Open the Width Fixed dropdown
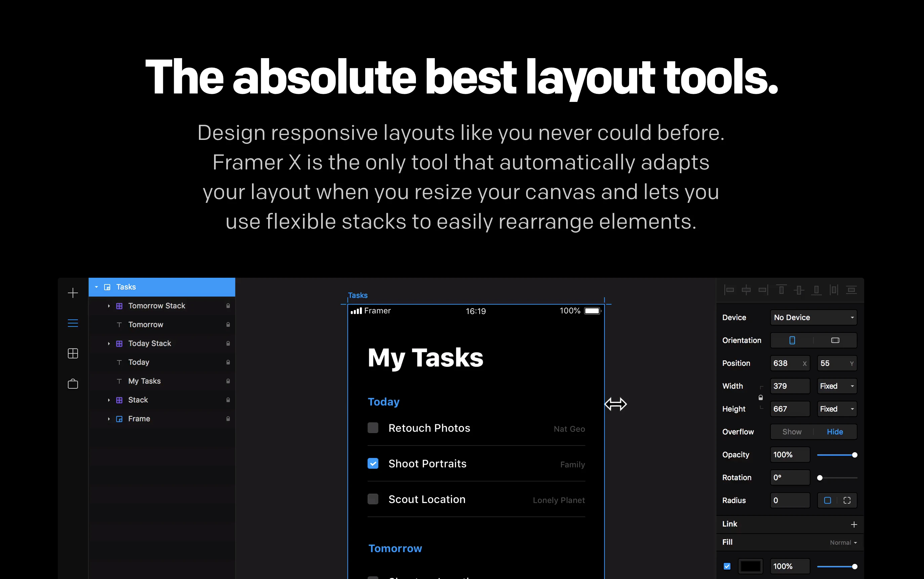This screenshot has height=579, width=924. [836, 386]
